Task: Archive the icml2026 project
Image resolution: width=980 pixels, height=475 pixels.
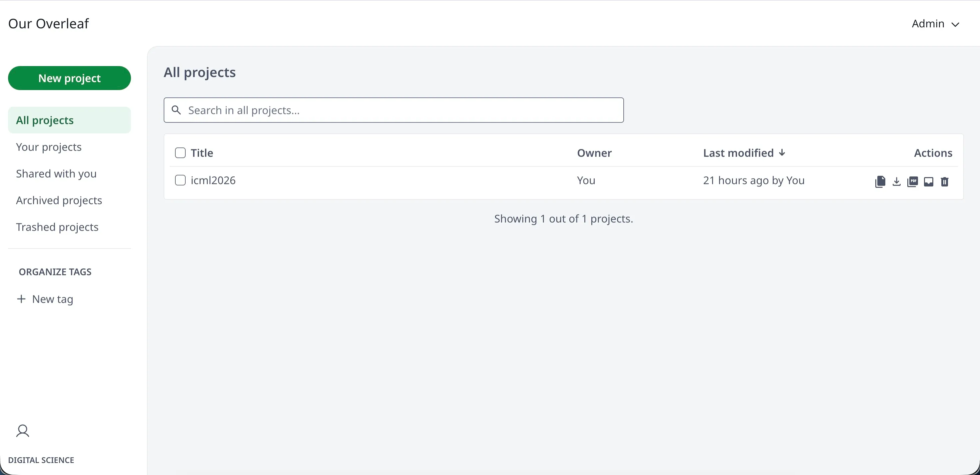Action: [x=928, y=181]
